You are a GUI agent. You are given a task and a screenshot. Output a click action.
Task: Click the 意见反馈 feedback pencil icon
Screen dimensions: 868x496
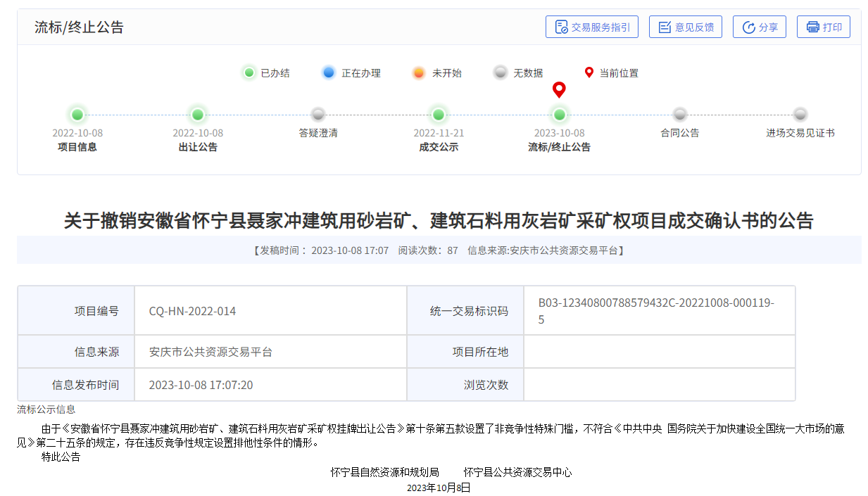[665, 27]
